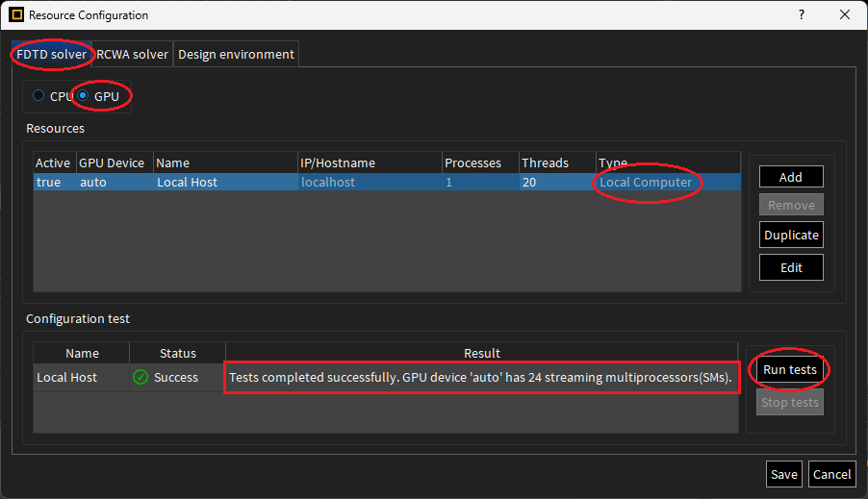Click the test result message cell
Viewport: 868px width, 499px height.
[483, 378]
